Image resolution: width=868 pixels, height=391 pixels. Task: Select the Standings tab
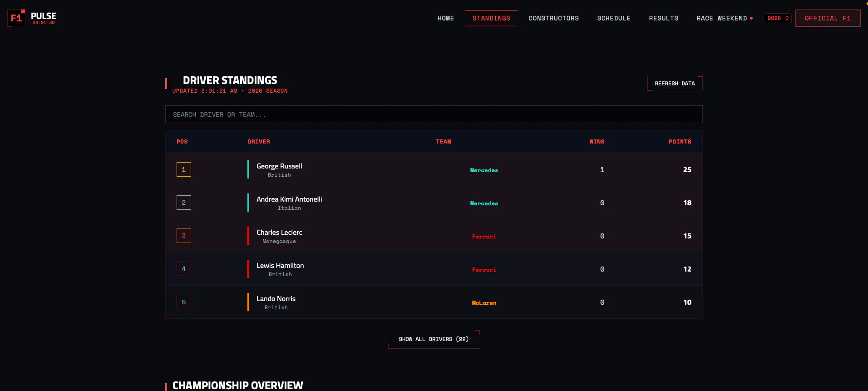491,18
